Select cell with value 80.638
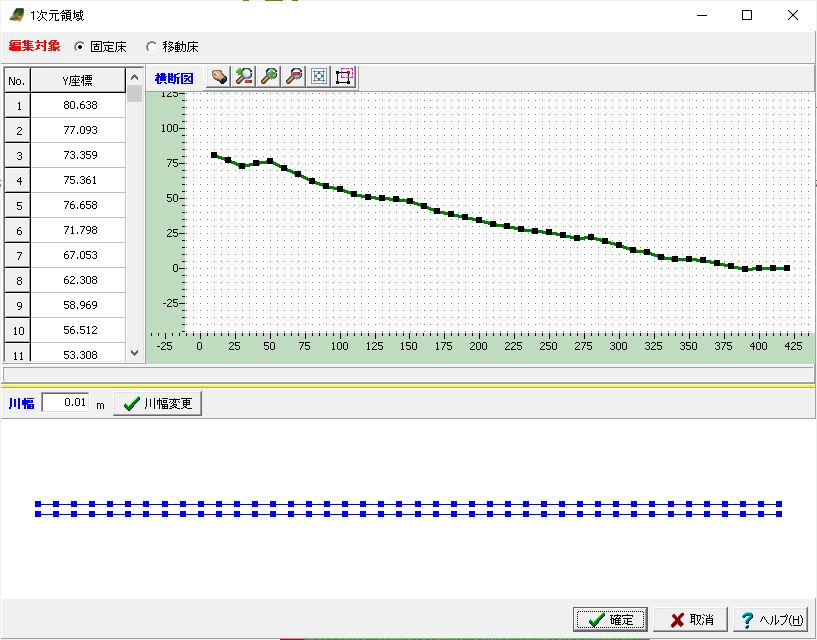This screenshot has width=817, height=640. [x=78, y=105]
